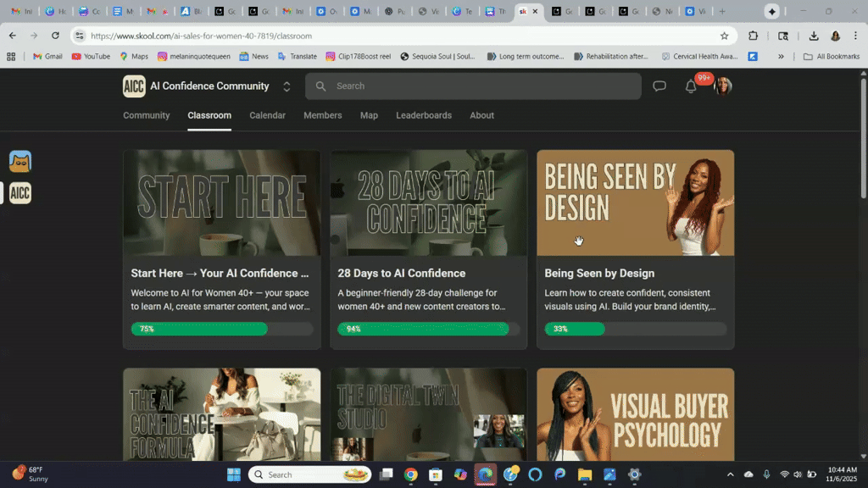This screenshot has width=868, height=488.
Task: Switch to the Calendar tab
Action: [x=267, y=115]
